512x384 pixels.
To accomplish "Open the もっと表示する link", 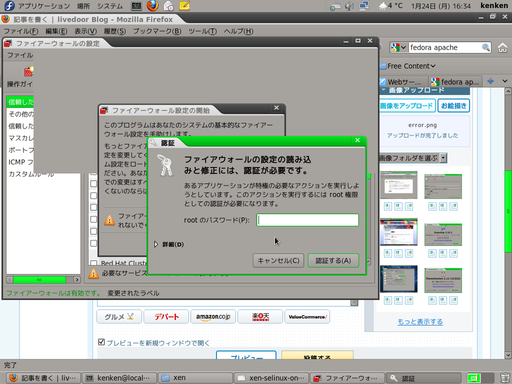I will (420, 322).
